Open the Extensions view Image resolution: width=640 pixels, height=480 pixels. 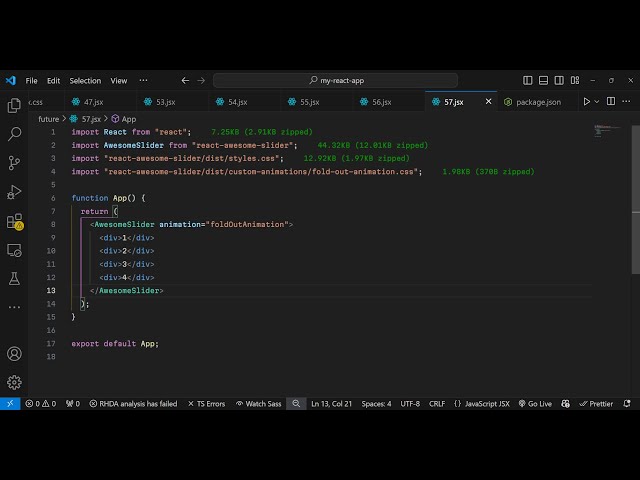click(14, 221)
